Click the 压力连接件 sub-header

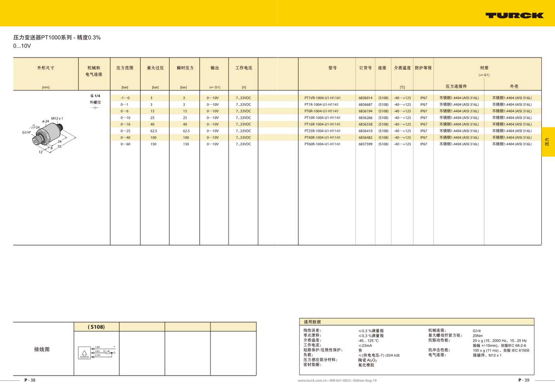pyautogui.click(x=456, y=86)
